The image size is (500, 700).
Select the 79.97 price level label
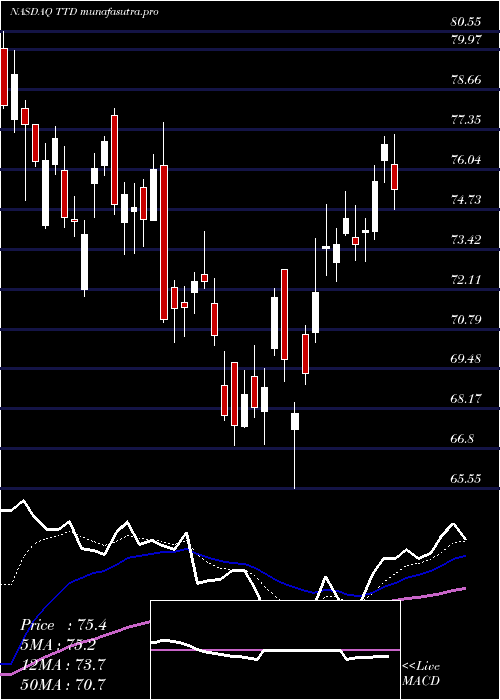[466, 40]
